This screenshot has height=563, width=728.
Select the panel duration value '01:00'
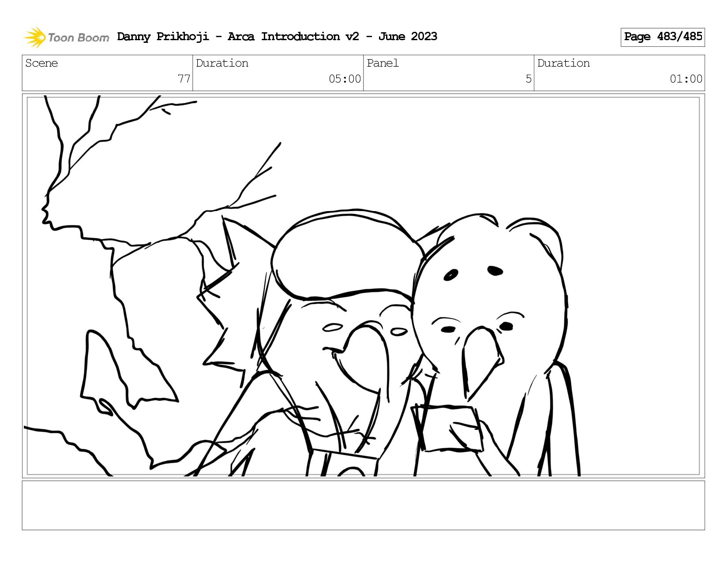click(686, 79)
